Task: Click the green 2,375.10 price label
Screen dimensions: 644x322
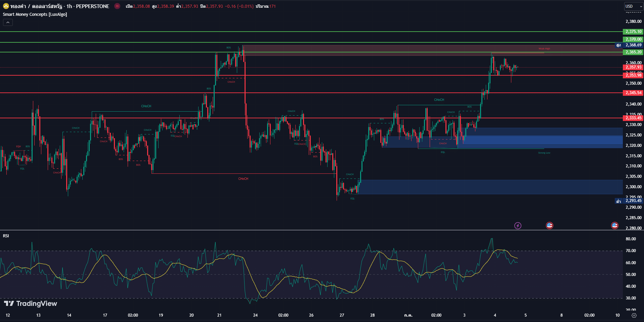Action: [x=633, y=32]
